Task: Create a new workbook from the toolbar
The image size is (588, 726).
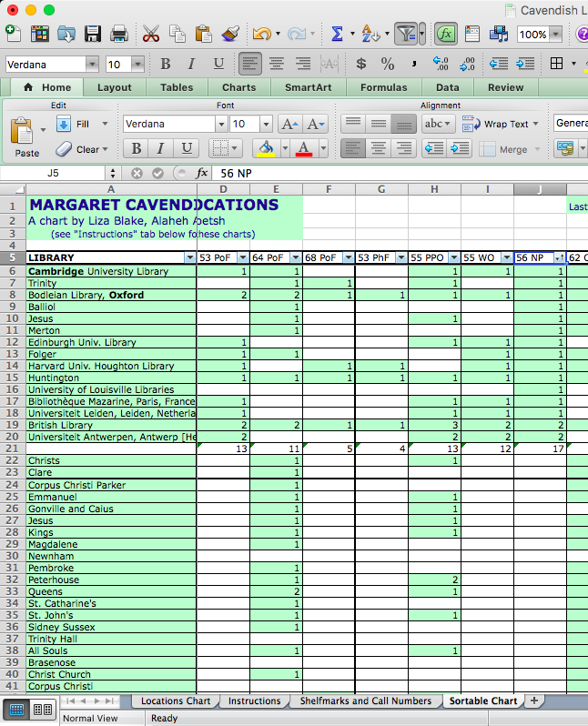Action: point(13,34)
